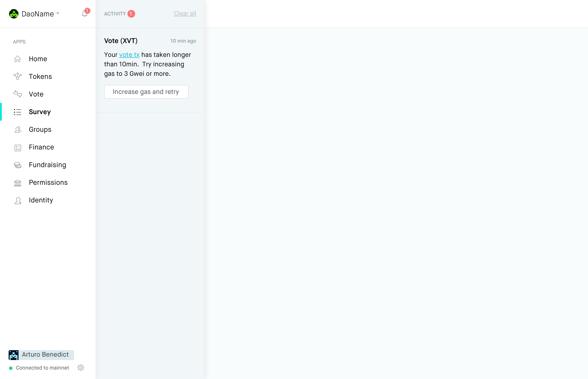The image size is (588, 379).
Task: Clear all activity notifications
Action: coord(185,14)
